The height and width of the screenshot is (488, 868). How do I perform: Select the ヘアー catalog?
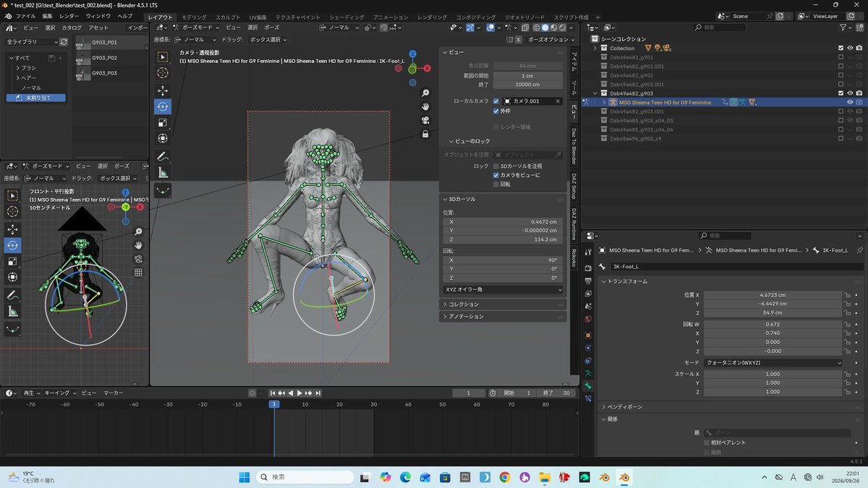tap(29, 77)
